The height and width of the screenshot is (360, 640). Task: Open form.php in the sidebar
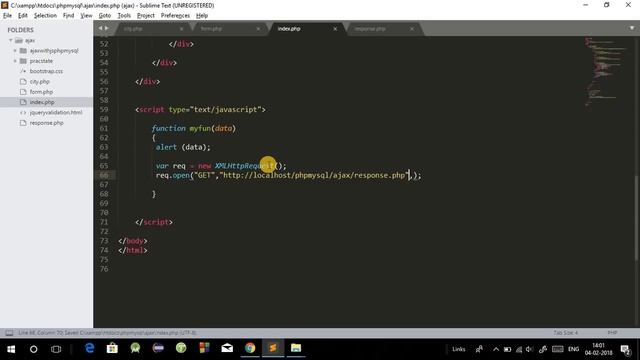click(x=41, y=92)
